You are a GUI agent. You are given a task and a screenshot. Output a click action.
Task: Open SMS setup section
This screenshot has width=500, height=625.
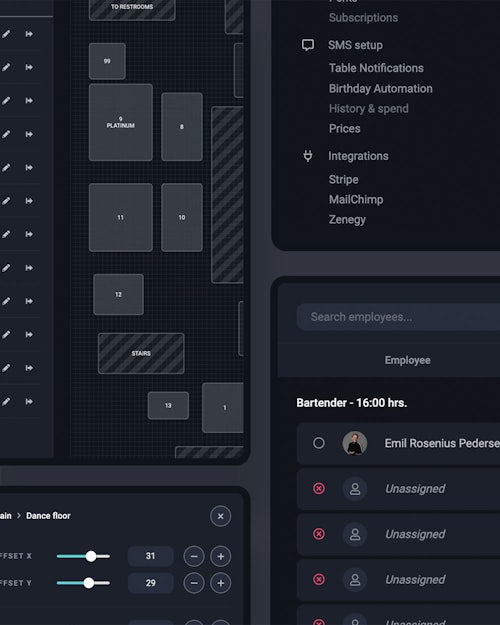[x=355, y=45]
